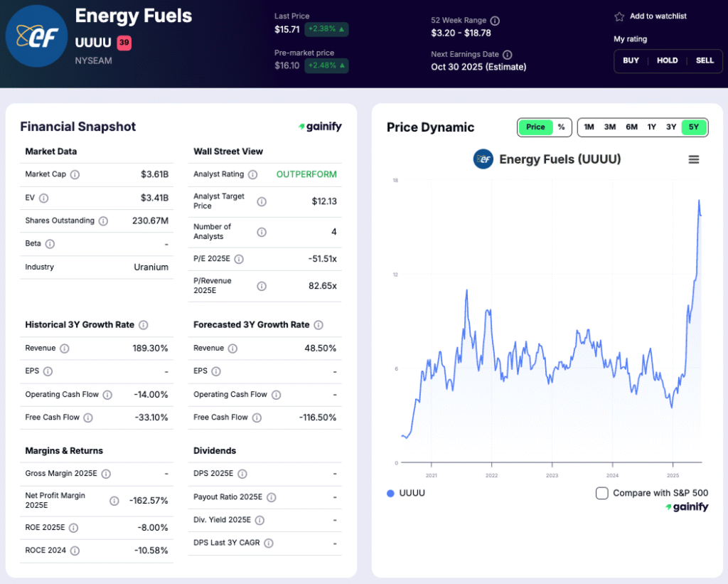728x584 pixels.
Task: Click the HOLD rating button
Action: click(667, 60)
